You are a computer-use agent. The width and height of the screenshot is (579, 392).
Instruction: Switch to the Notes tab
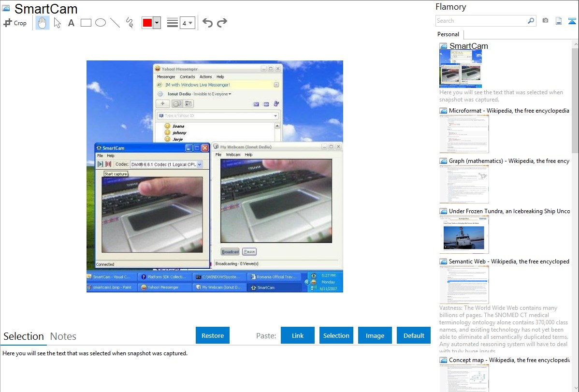[x=63, y=336]
